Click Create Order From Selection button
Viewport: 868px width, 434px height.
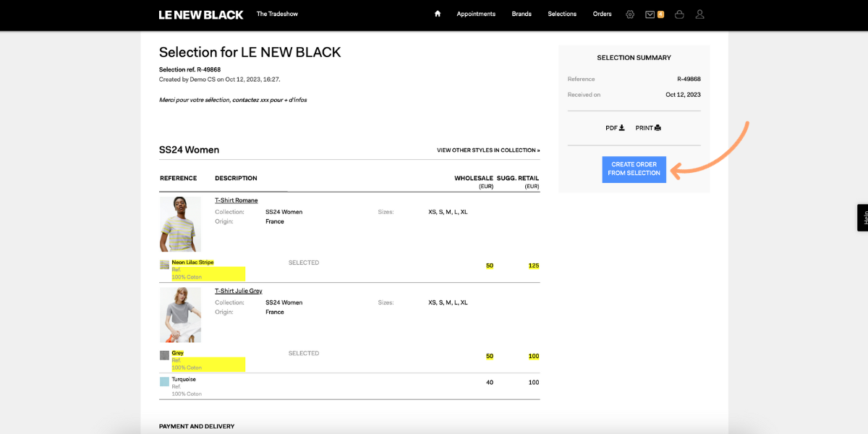[x=634, y=169]
